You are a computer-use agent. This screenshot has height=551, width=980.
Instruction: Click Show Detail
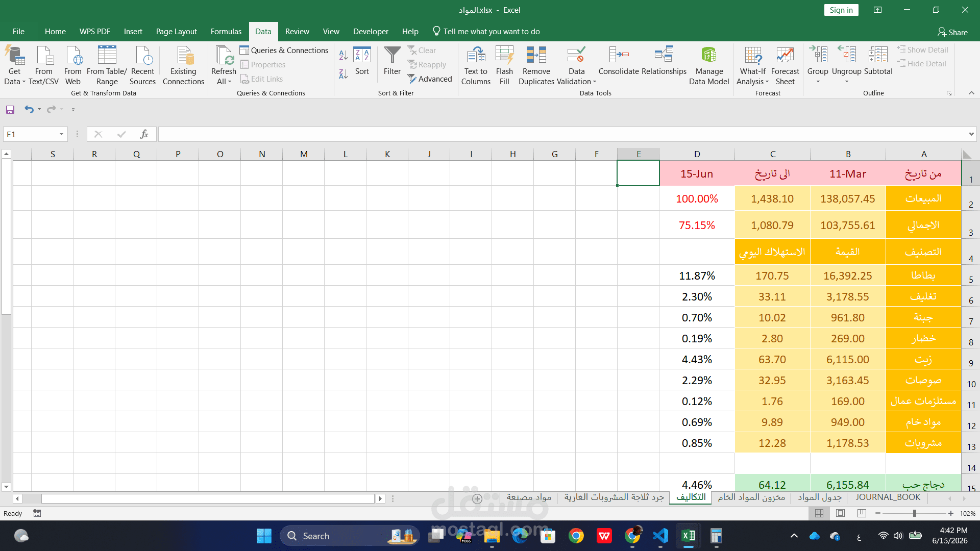click(922, 50)
